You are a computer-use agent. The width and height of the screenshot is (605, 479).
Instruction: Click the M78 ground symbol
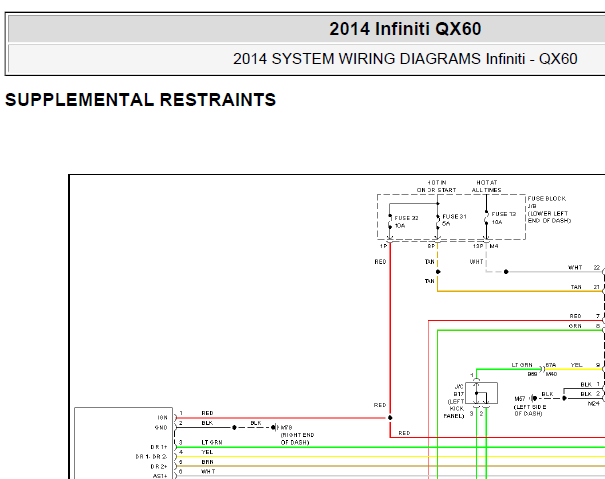pyautogui.click(x=275, y=427)
